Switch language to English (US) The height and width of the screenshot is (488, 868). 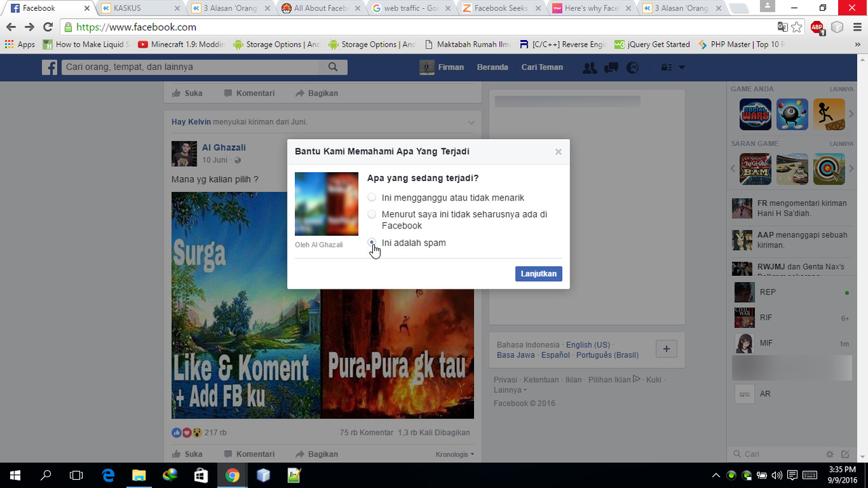tap(588, 344)
